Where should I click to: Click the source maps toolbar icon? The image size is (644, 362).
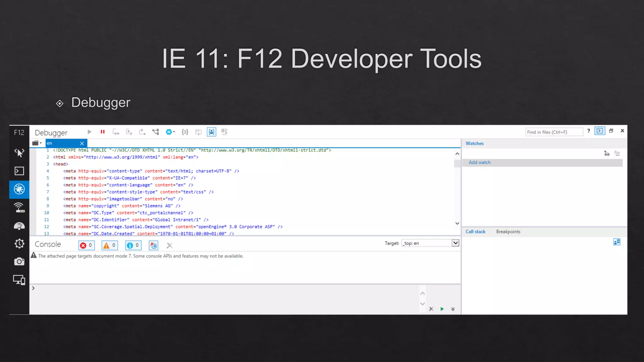point(225,132)
